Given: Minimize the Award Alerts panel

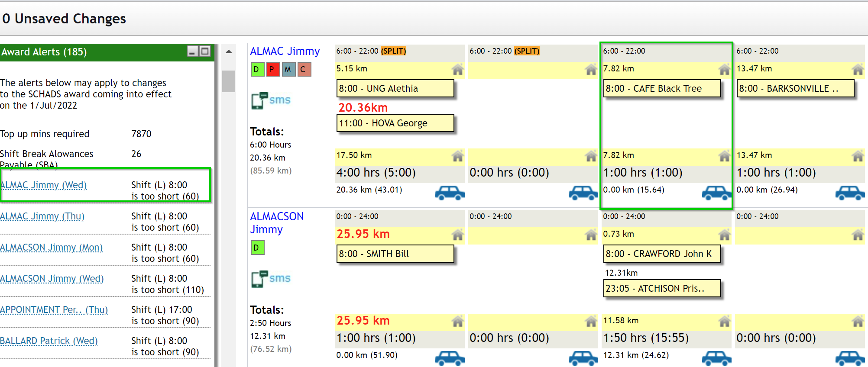Looking at the screenshot, I should tap(193, 52).
